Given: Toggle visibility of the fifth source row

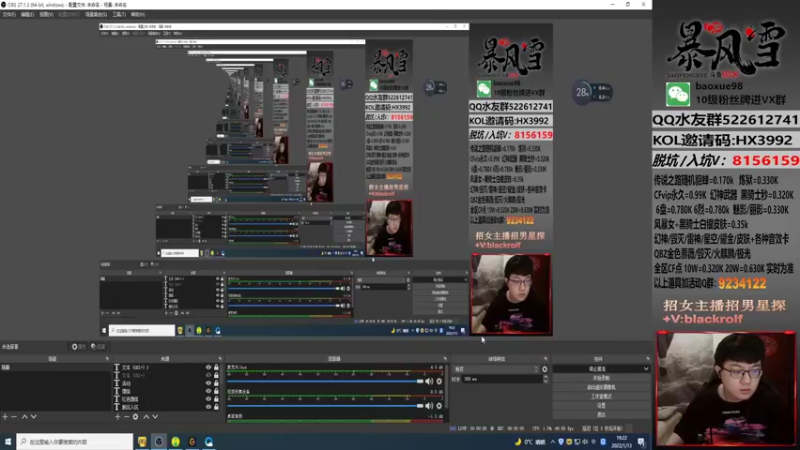Looking at the screenshot, I should (x=208, y=399).
